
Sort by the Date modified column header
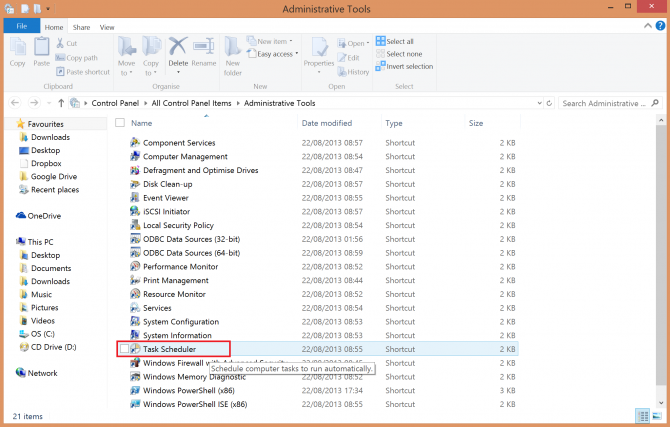pos(327,123)
